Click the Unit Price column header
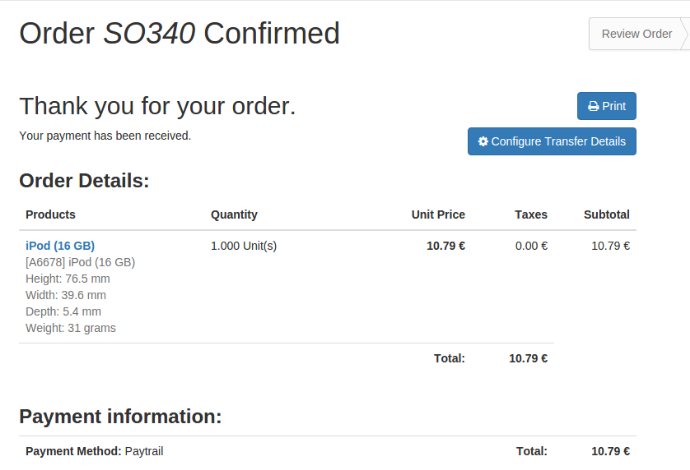The image size is (690, 470). click(438, 215)
